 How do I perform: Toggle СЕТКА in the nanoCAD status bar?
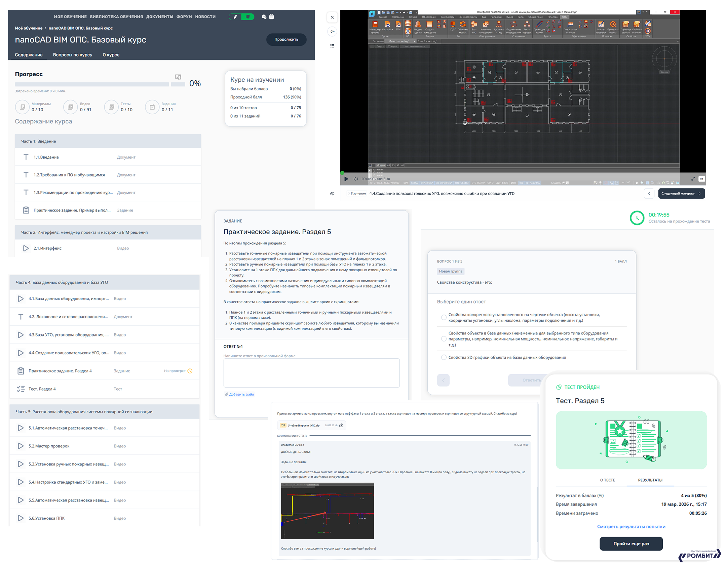[414, 183]
